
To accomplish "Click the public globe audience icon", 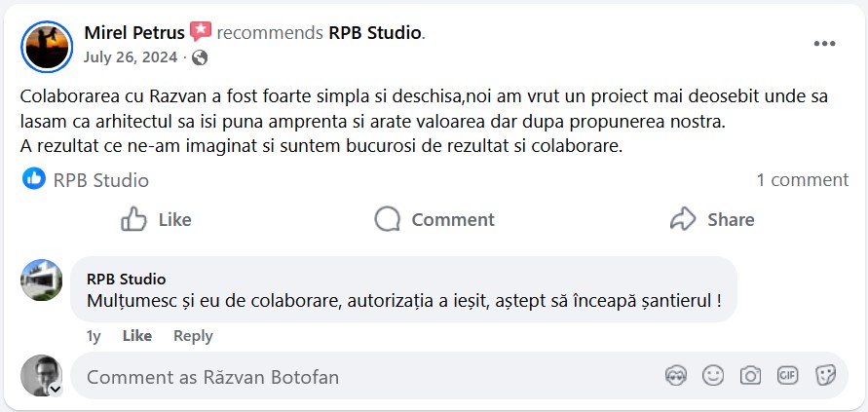I will pyautogui.click(x=200, y=57).
